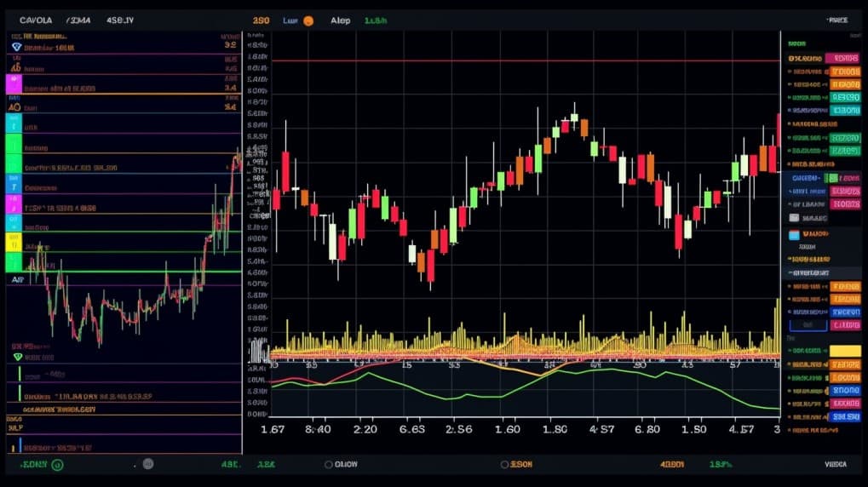Select the OLIOW radio button

click(x=328, y=464)
